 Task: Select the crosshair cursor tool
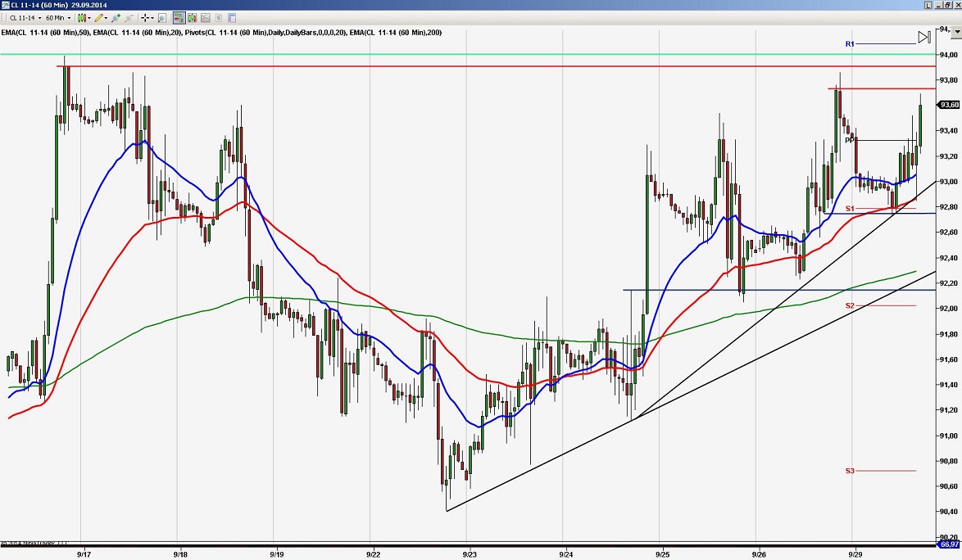point(143,18)
